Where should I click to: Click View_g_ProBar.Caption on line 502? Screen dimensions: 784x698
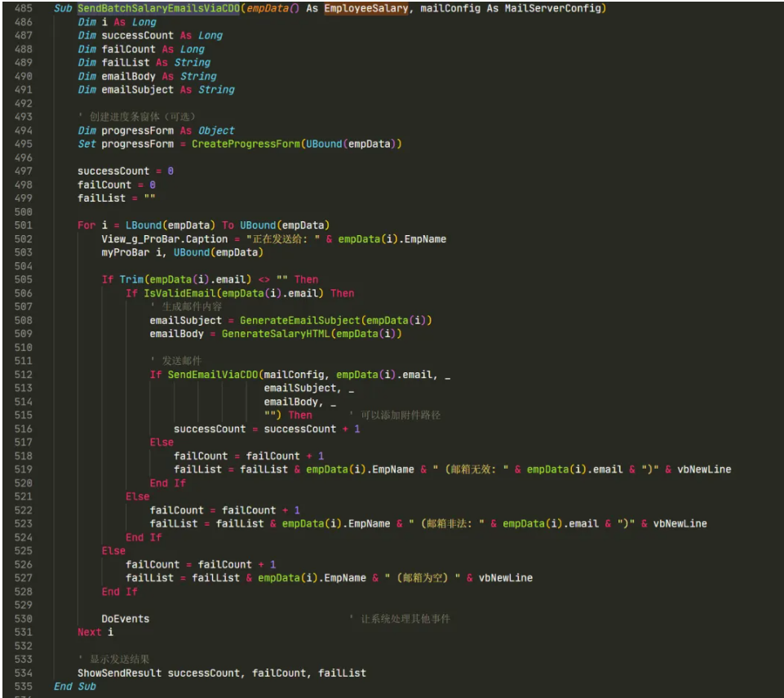click(165, 239)
